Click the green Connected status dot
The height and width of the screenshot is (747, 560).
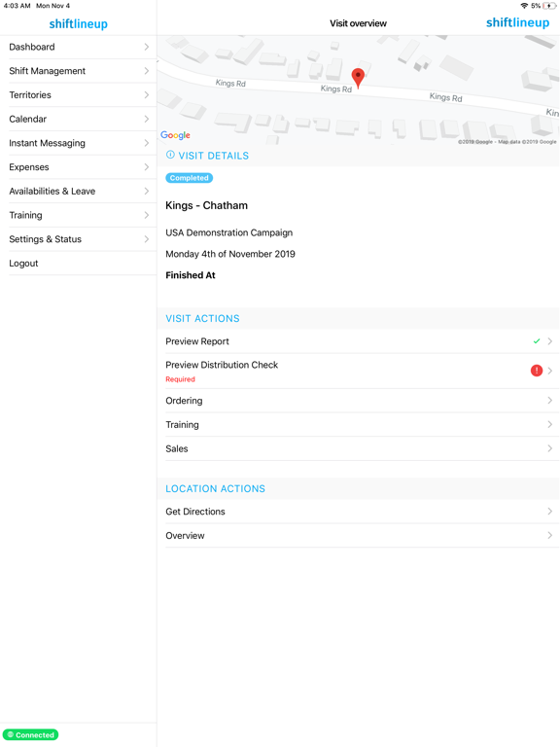point(11,734)
